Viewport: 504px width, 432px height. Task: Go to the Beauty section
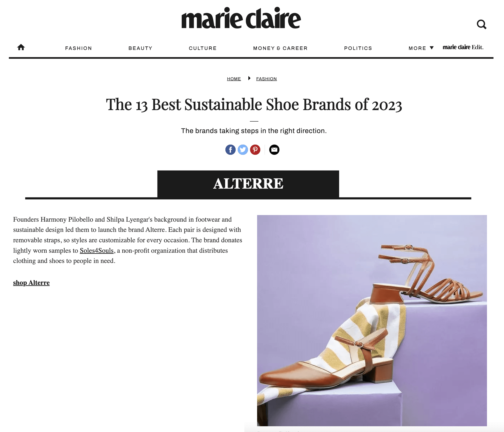[x=140, y=48]
